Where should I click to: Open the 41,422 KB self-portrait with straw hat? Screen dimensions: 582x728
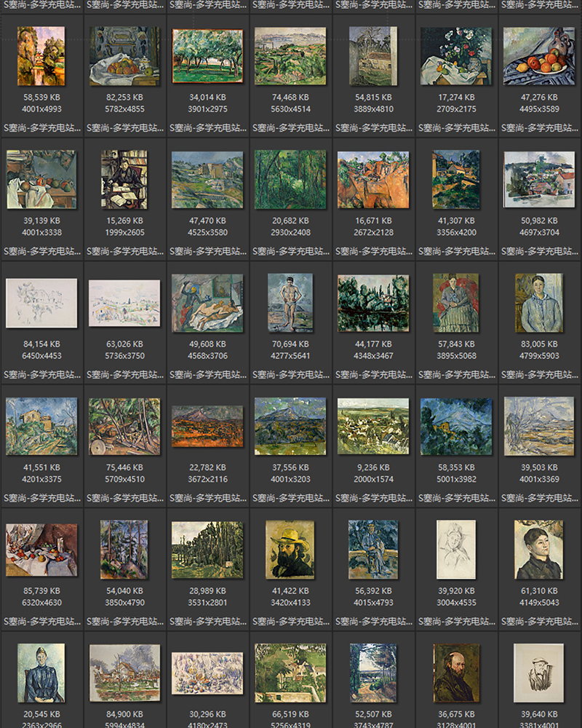[x=290, y=552]
